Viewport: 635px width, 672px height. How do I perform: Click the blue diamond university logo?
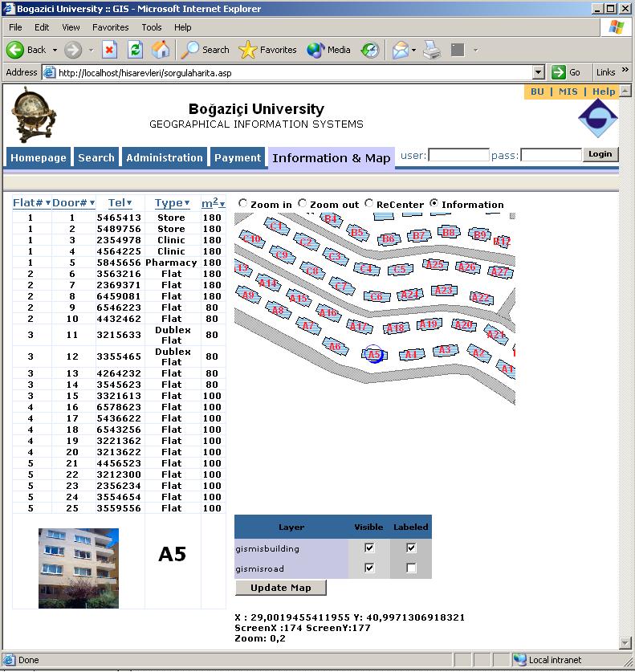[598, 118]
